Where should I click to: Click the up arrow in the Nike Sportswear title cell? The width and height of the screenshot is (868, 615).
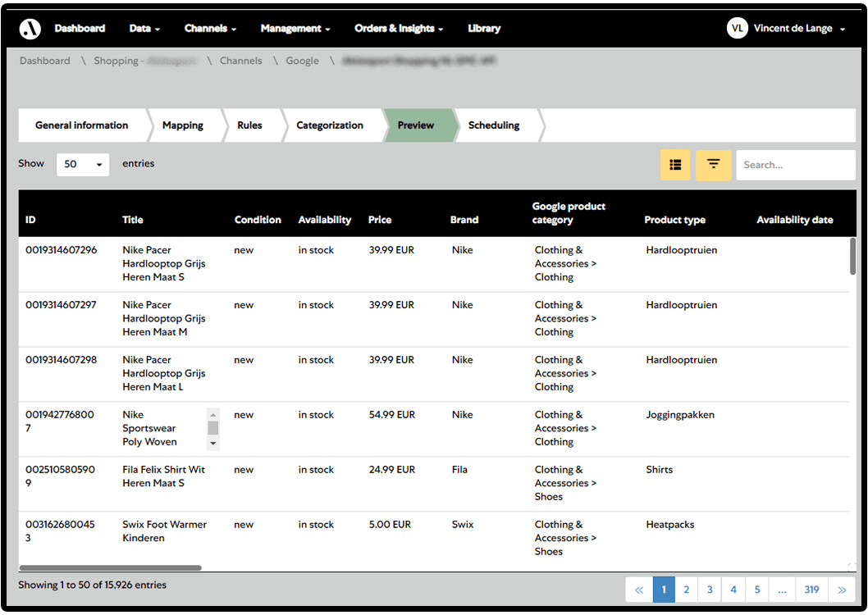click(x=213, y=414)
